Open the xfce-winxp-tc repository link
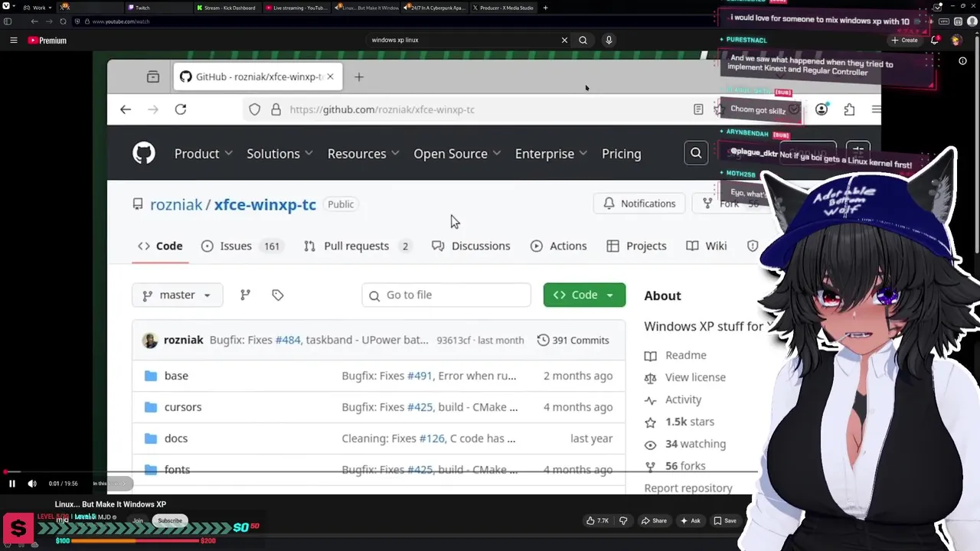 pyautogui.click(x=265, y=204)
